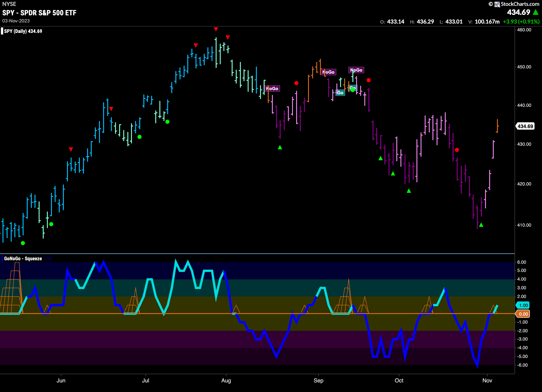This screenshot has height=392, width=542.
Task: Click the green circle marker near 436 in early July
Action: coord(168,122)
